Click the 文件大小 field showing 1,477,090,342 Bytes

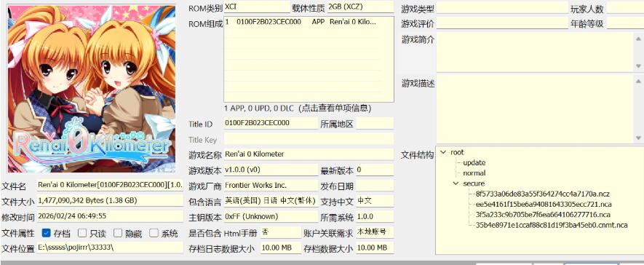coord(110,200)
